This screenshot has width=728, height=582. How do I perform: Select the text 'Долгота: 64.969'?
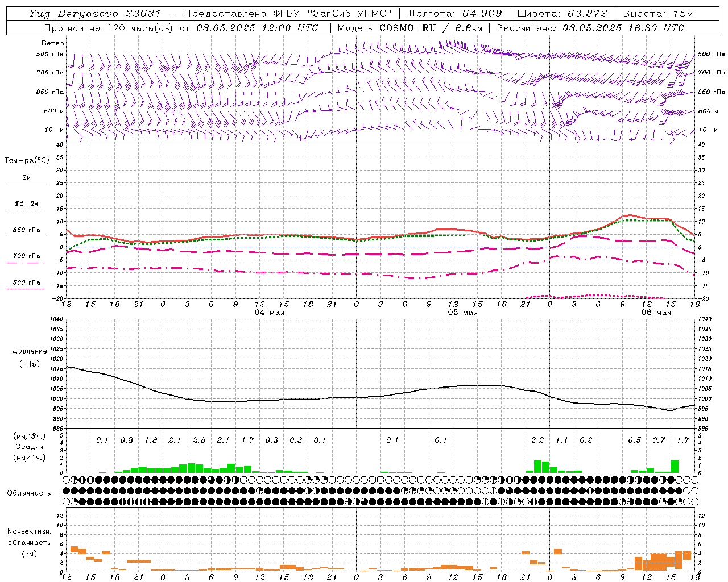click(455, 14)
